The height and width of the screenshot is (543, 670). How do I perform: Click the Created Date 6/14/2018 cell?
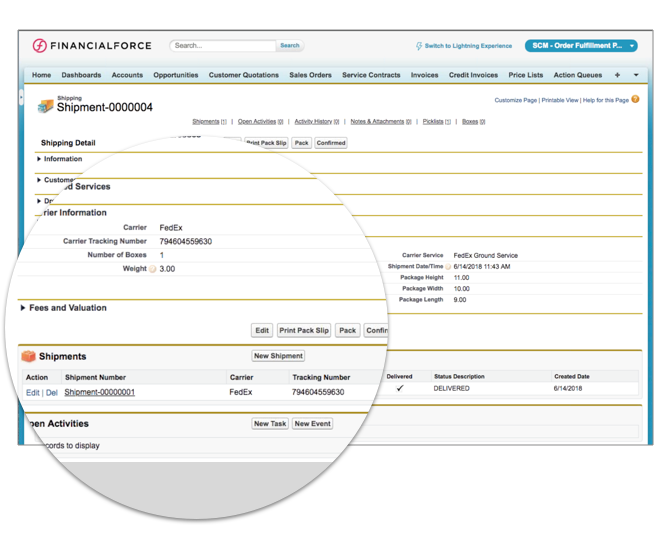pyautogui.click(x=567, y=388)
